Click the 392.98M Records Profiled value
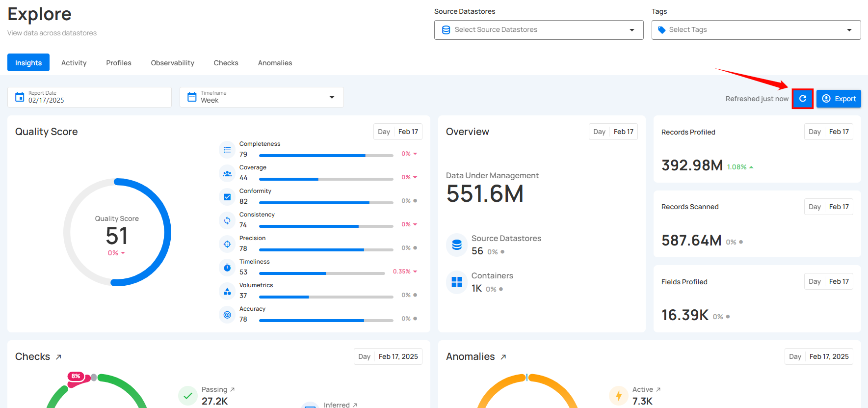868x408 pixels. click(692, 165)
